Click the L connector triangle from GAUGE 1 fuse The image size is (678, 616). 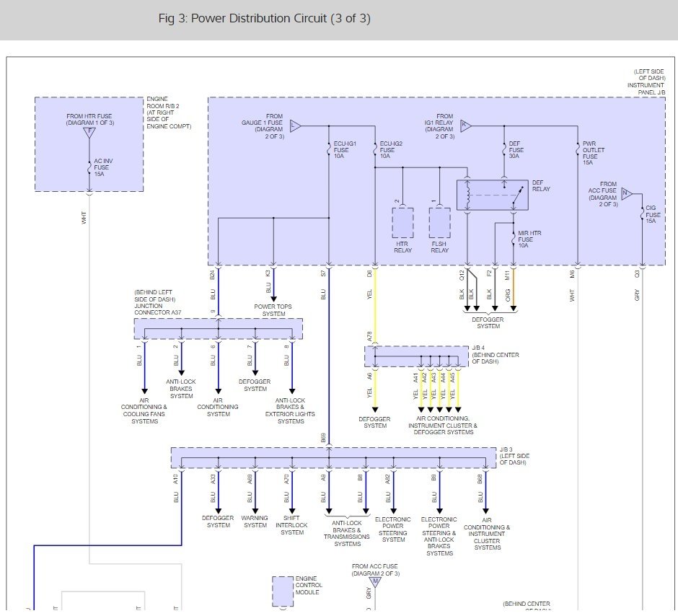point(295,126)
